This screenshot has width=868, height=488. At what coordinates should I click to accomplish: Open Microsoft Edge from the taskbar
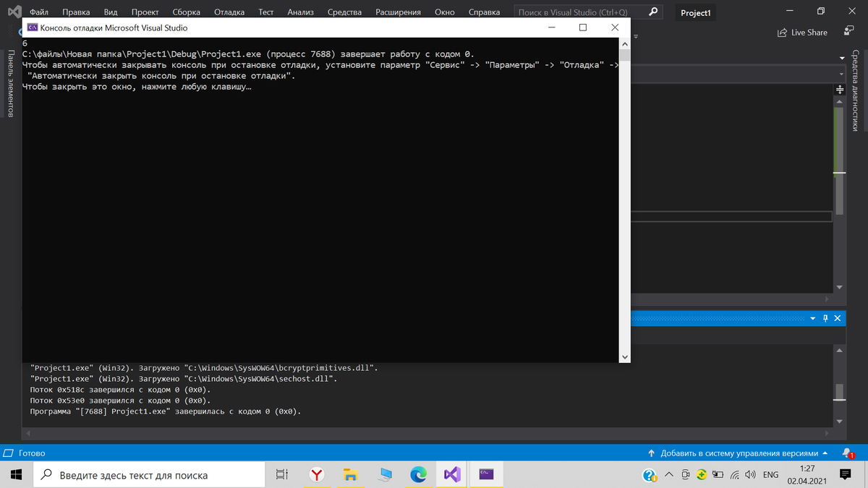point(418,474)
